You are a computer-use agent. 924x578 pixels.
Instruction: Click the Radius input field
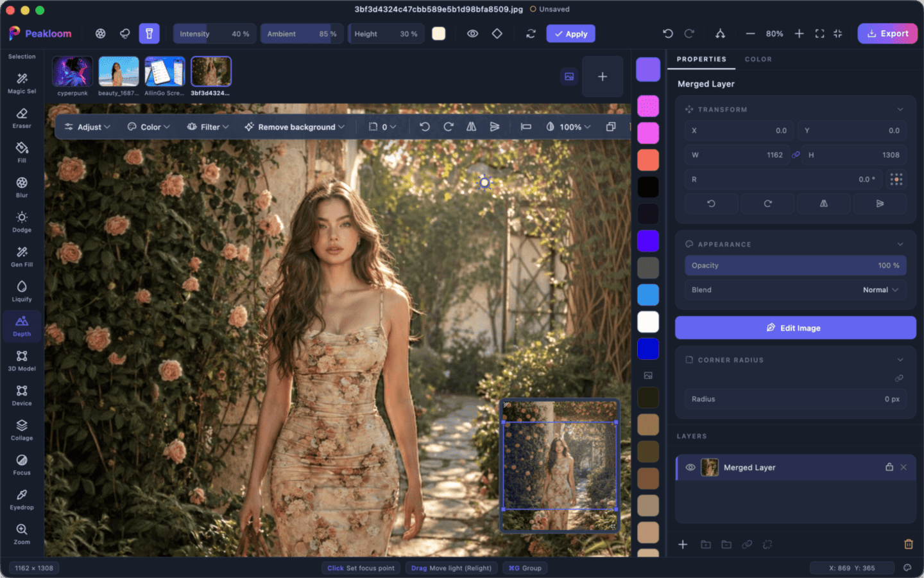click(x=796, y=399)
